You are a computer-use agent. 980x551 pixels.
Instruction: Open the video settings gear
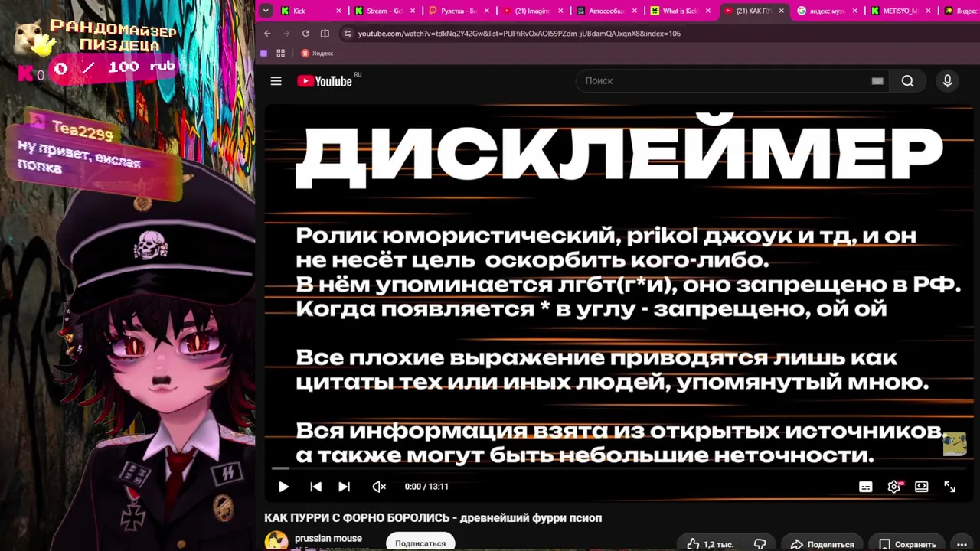coord(893,487)
